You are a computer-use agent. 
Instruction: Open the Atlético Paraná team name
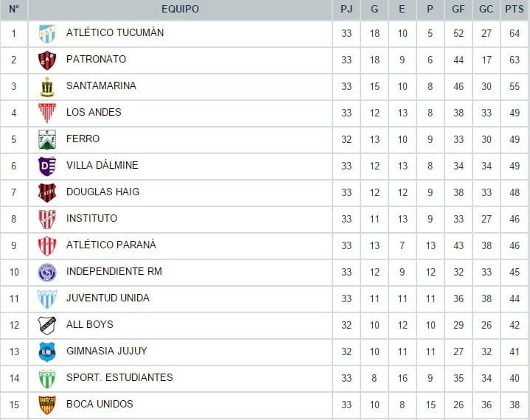(x=111, y=245)
